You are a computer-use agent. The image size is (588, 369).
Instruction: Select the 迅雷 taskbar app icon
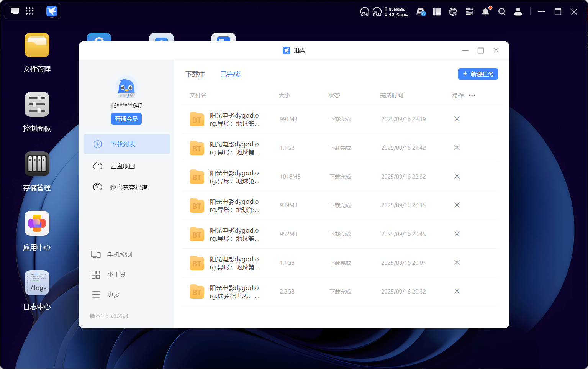(x=52, y=11)
